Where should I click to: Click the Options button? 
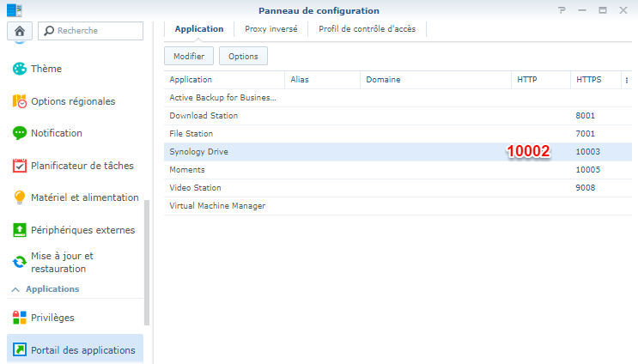coord(243,56)
